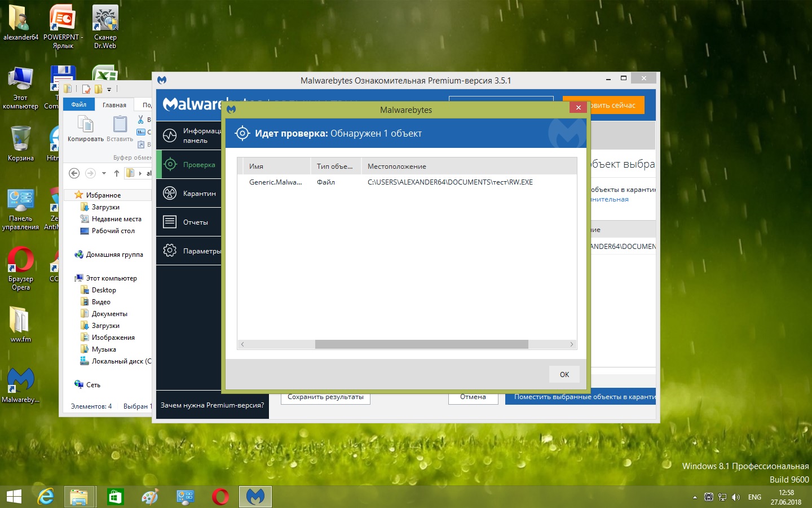
Task: Click the Explorer back navigation arrow
Action: [x=74, y=173]
